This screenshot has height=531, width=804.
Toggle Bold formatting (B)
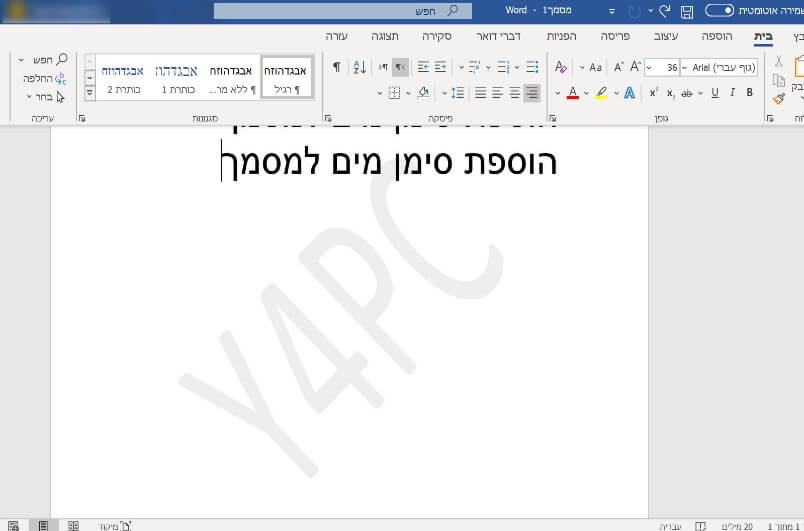coord(750,93)
